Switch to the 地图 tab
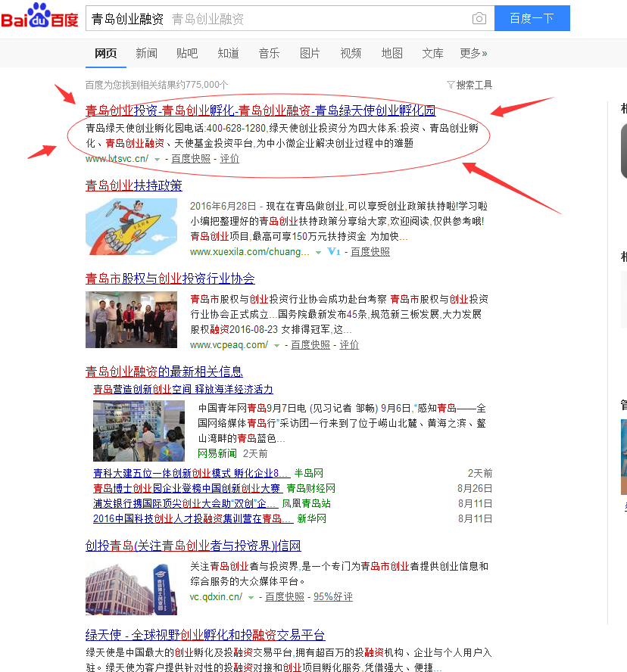 pos(391,54)
